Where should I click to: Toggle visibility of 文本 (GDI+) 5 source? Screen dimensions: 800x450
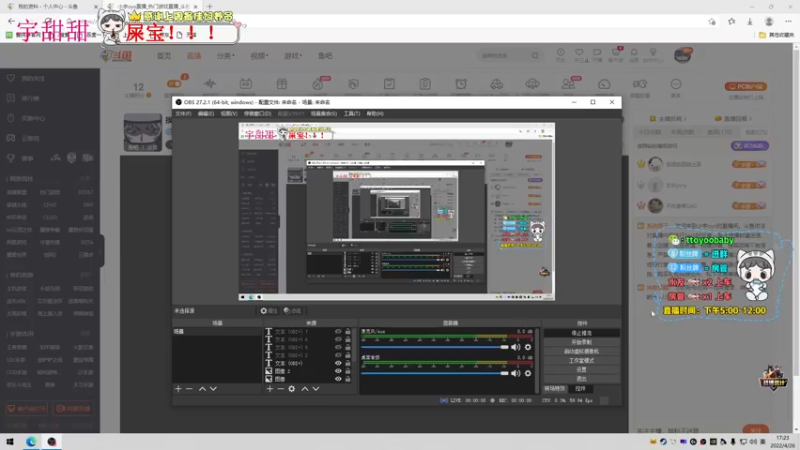click(x=338, y=347)
